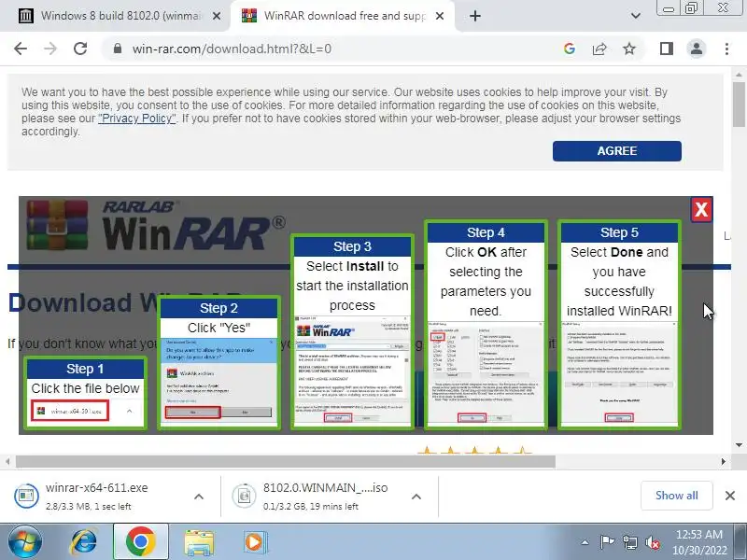Viewport: 747px width, 560px height.
Task: Click the Step 5 Select Done thumbnail
Action: (x=619, y=325)
